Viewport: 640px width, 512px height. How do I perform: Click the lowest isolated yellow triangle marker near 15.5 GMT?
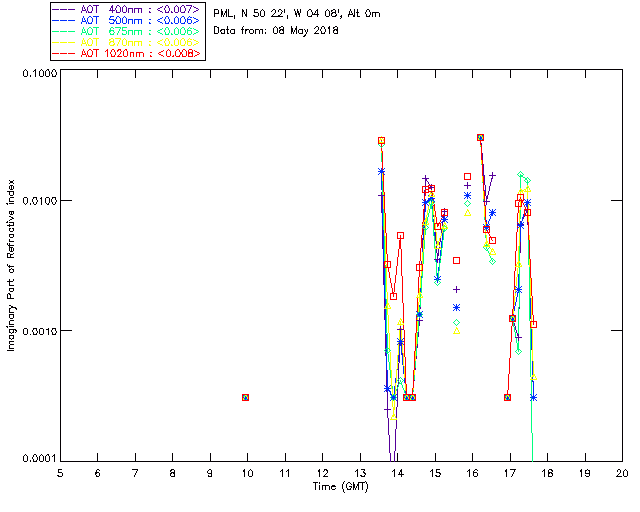[456, 330]
